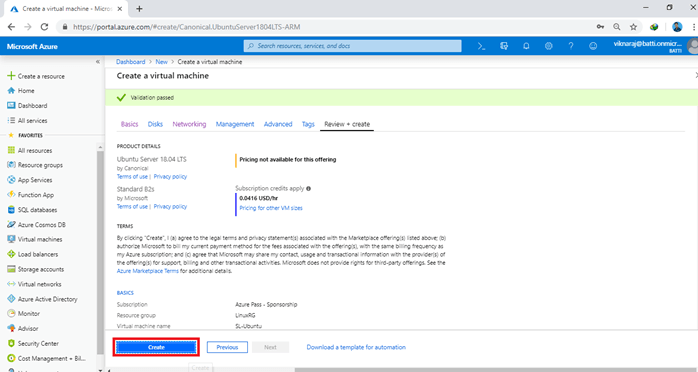
Task: Click the Advisor icon
Action: 11,328
